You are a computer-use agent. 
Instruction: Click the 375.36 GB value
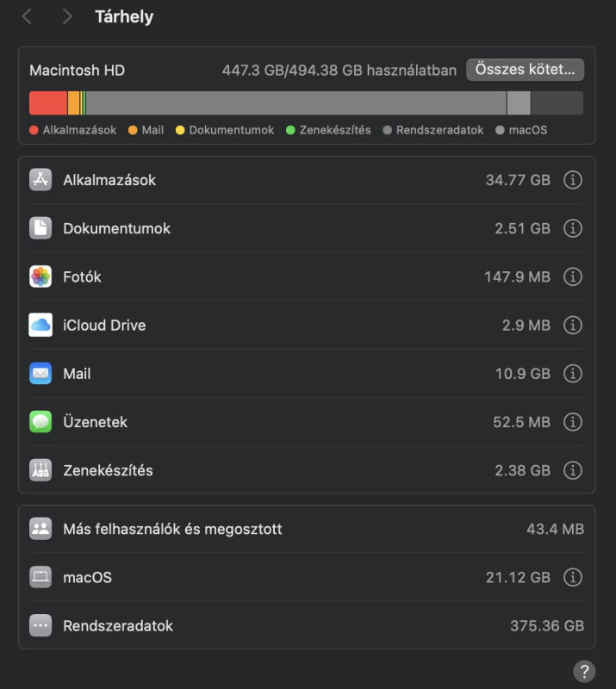547,626
